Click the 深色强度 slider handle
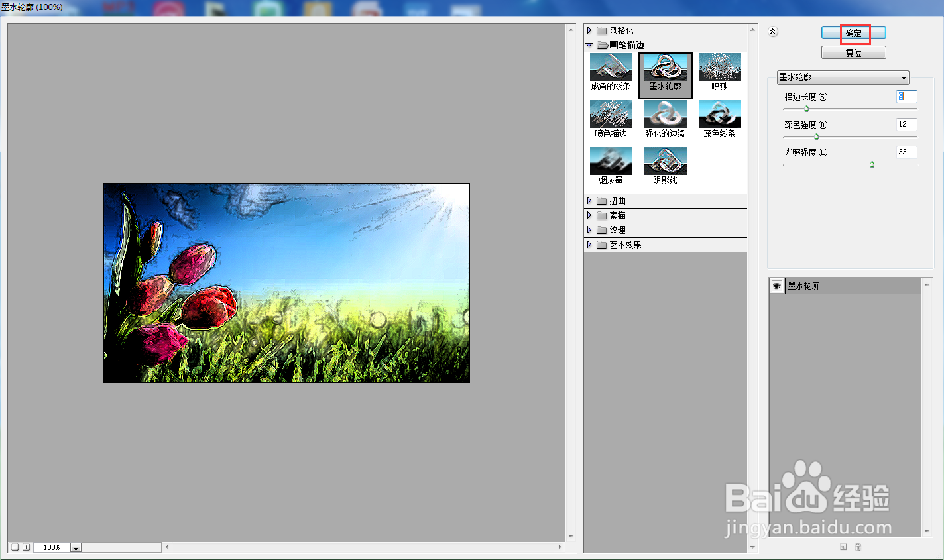 coord(816,137)
